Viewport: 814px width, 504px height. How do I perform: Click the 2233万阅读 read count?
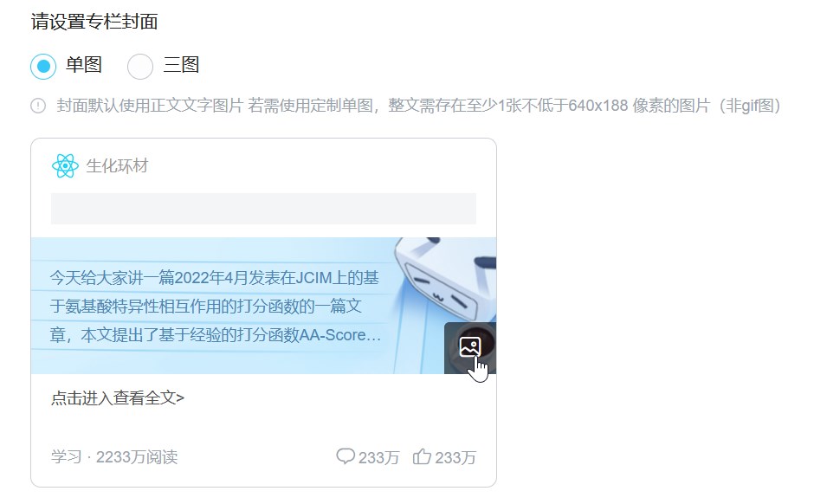(137, 456)
